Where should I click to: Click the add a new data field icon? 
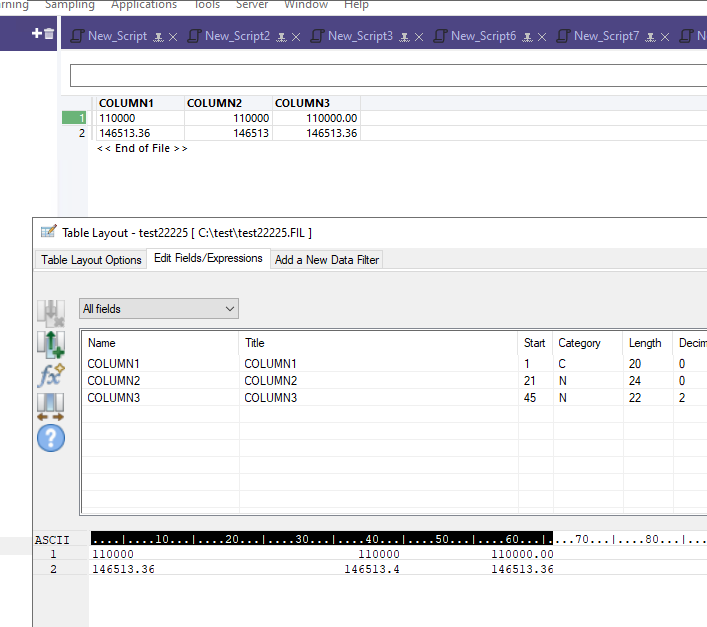click(x=51, y=345)
